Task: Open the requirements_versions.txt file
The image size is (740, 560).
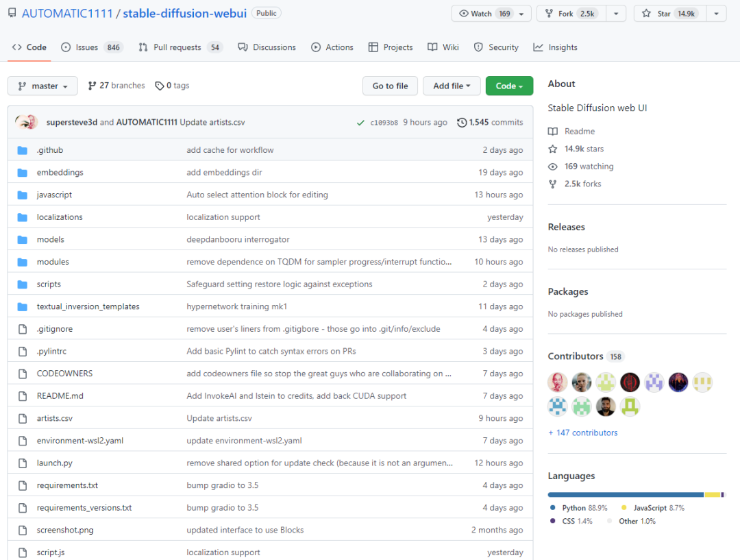Action: (84, 508)
